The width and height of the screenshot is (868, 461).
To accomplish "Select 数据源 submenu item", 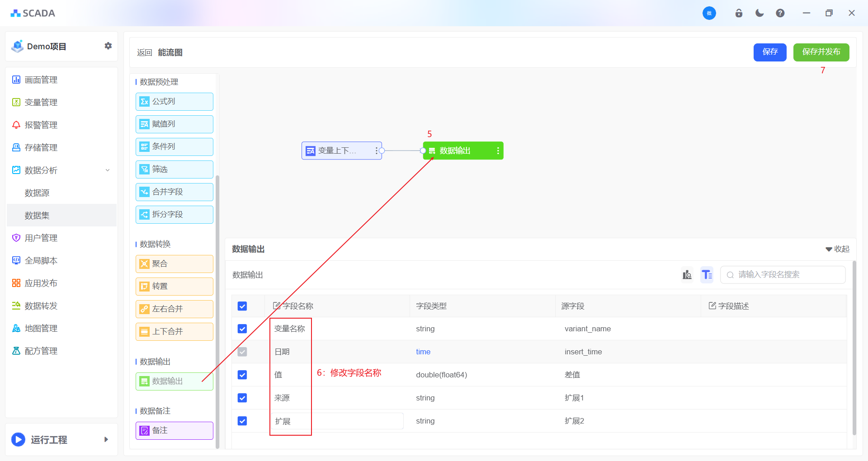I will click(x=37, y=193).
